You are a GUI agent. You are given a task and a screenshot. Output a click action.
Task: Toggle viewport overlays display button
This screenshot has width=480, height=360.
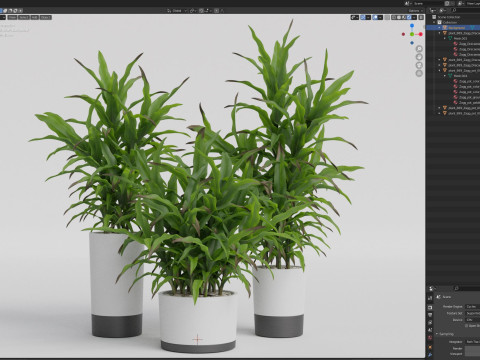pyautogui.click(x=375, y=17)
